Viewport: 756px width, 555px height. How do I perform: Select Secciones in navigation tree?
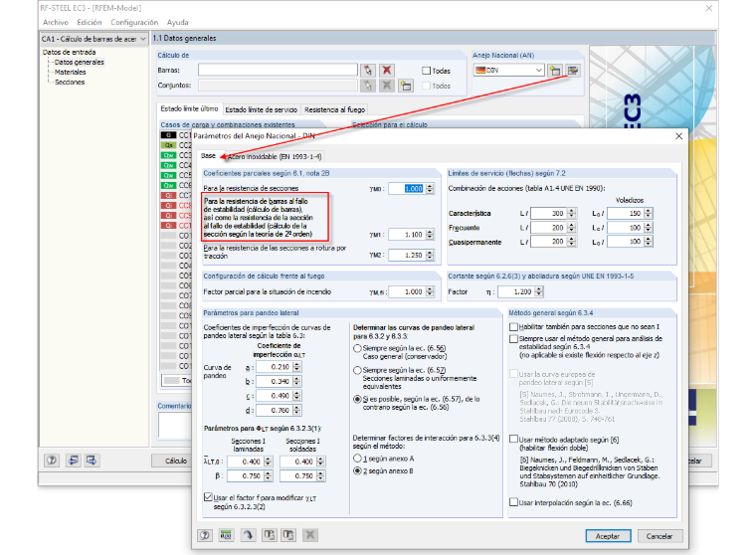(70, 83)
